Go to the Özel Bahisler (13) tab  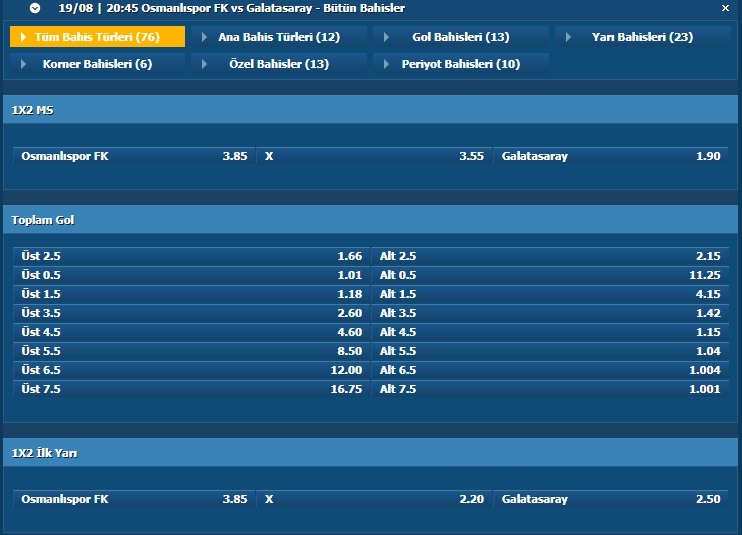[279, 64]
